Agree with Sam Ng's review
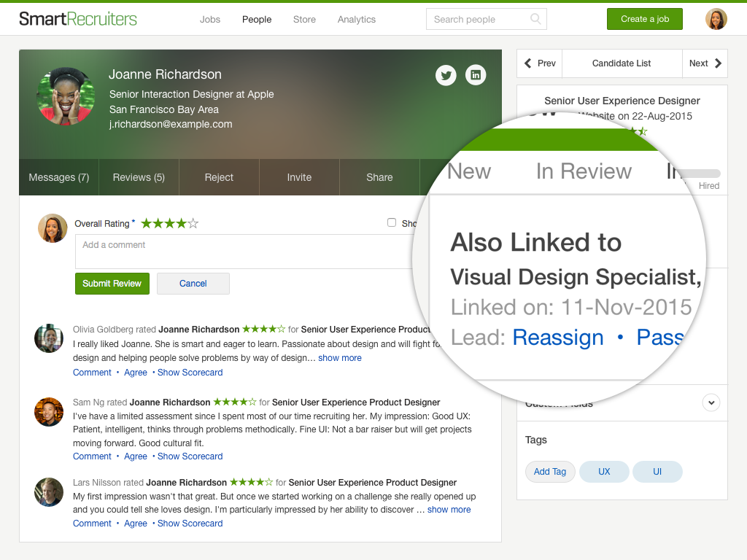The image size is (747, 560). click(x=135, y=456)
